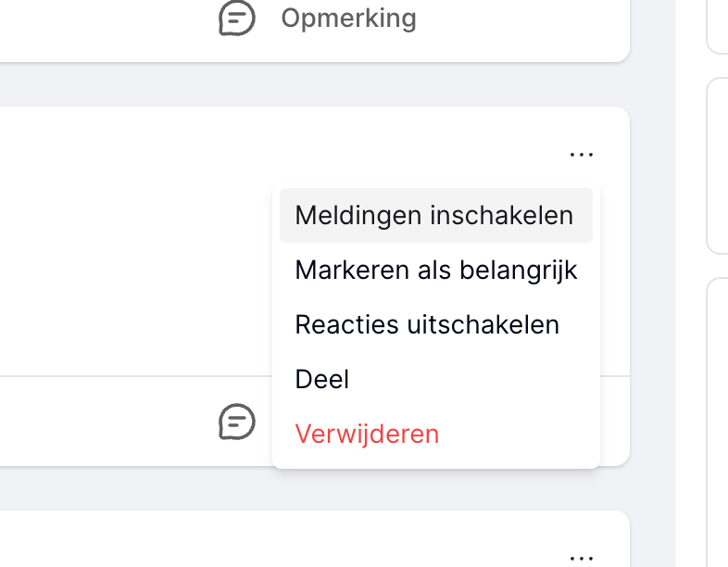Open three-dots menu of the bottom post
728x567 pixels.
pos(582,558)
